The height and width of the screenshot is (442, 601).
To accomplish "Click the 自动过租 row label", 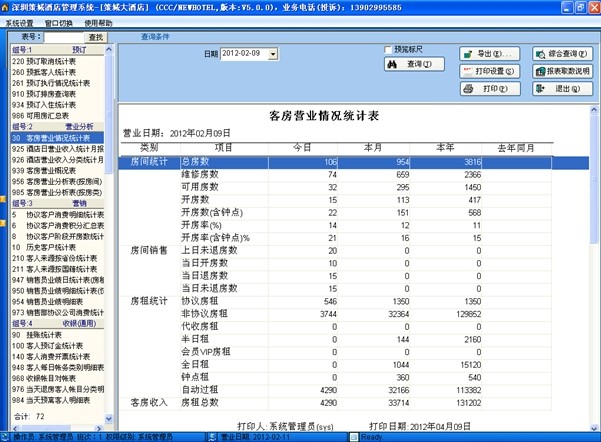I will pyautogui.click(x=200, y=390).
